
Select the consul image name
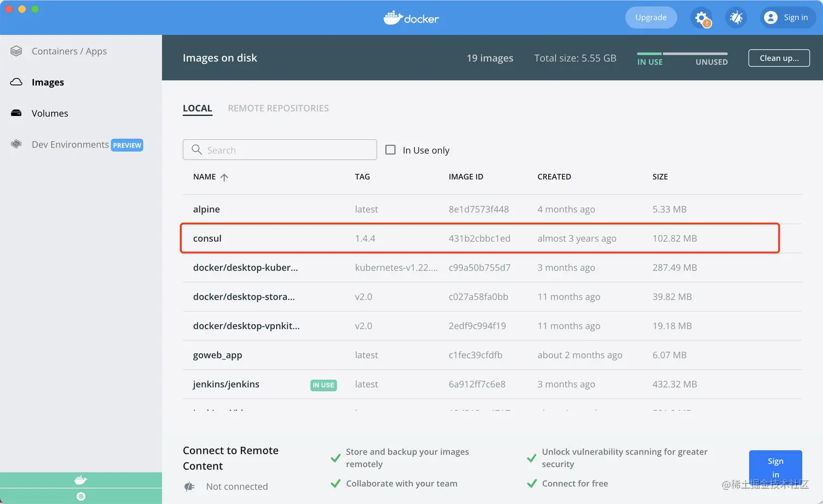coord(207,238)
